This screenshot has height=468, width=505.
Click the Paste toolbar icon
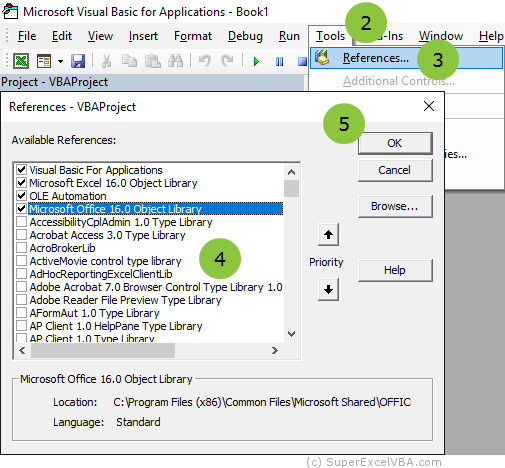(152, 61)
